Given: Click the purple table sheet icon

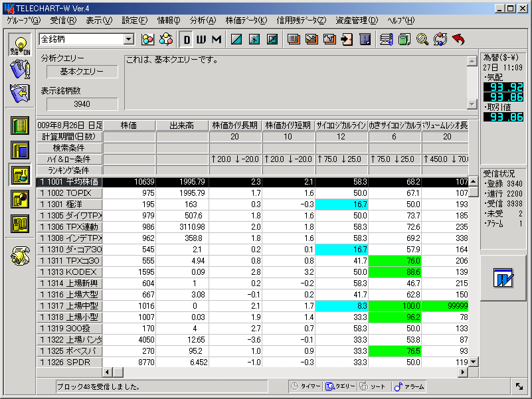Looking at the screenshot, I should 365,39.
